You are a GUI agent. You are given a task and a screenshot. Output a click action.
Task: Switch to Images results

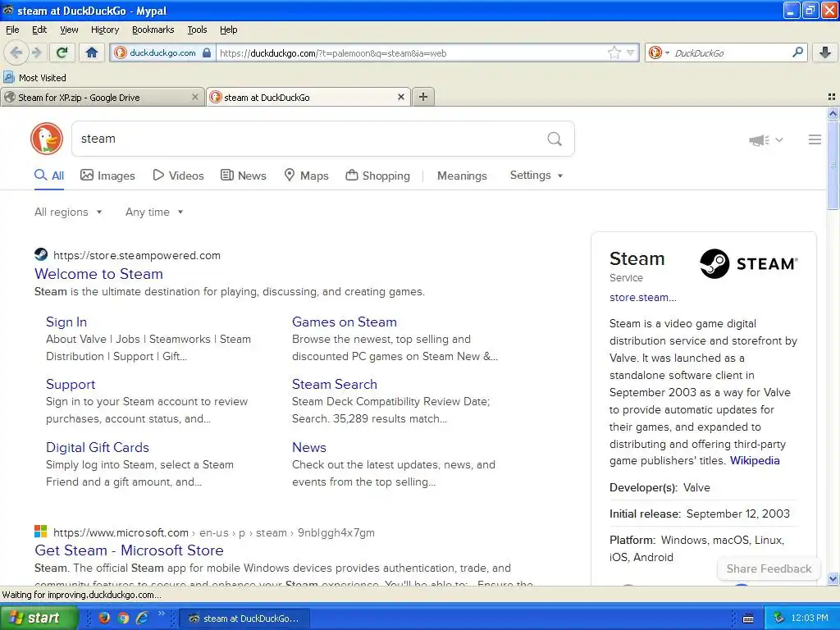(x=107, y=176)
